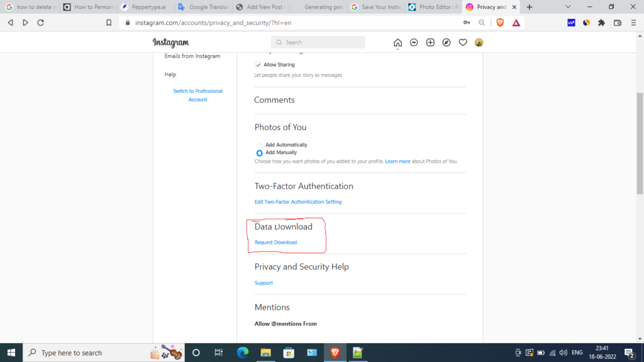Image resolution: width=644 pixels, height=362 pixels.
Task: Switch to Save Your Instagram tab
Action: coord(376,7)
